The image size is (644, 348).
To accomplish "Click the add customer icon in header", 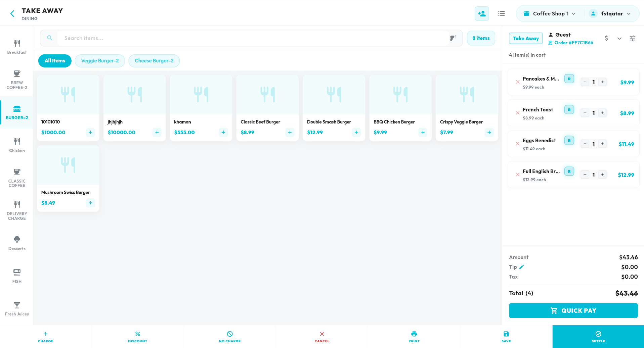I will coord(481,14).
